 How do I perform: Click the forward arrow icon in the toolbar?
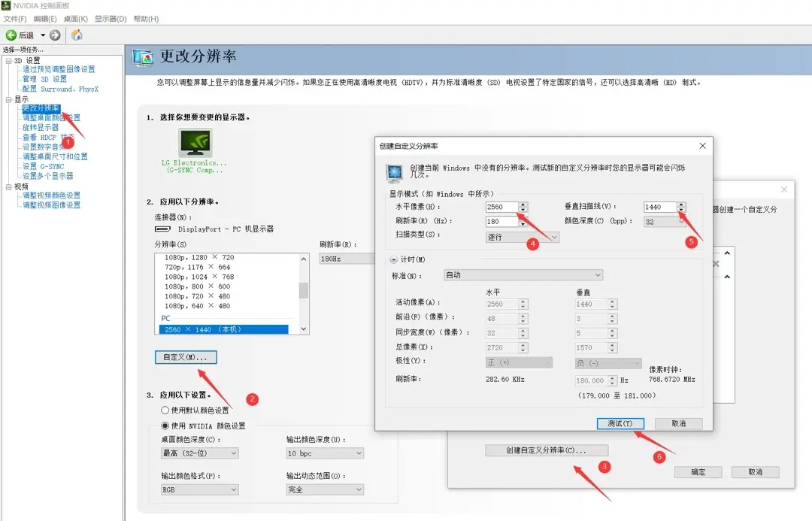coord(55,35)
